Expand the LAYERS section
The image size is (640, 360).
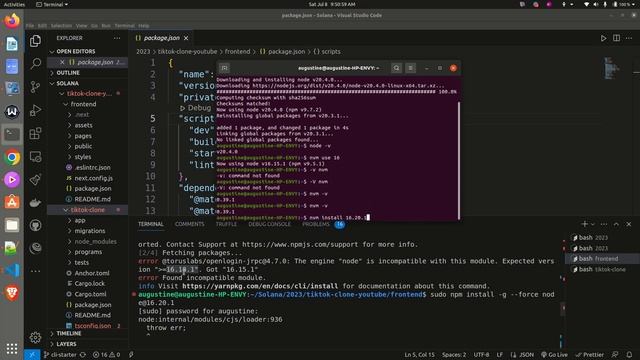pyautogui.click(x=66, y=344)
